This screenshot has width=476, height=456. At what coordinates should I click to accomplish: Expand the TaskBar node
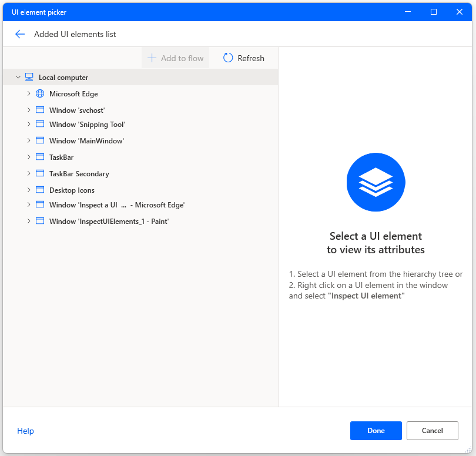pos(29,157)
